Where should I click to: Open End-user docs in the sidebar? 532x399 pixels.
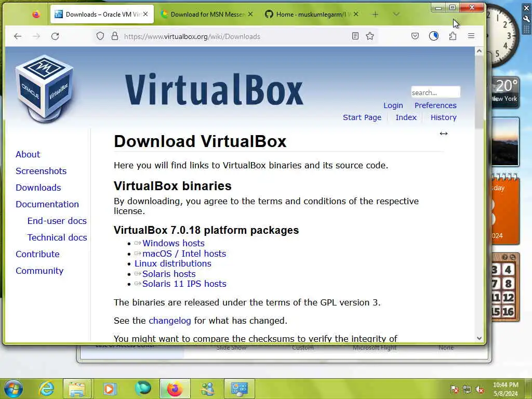(57, 221)
